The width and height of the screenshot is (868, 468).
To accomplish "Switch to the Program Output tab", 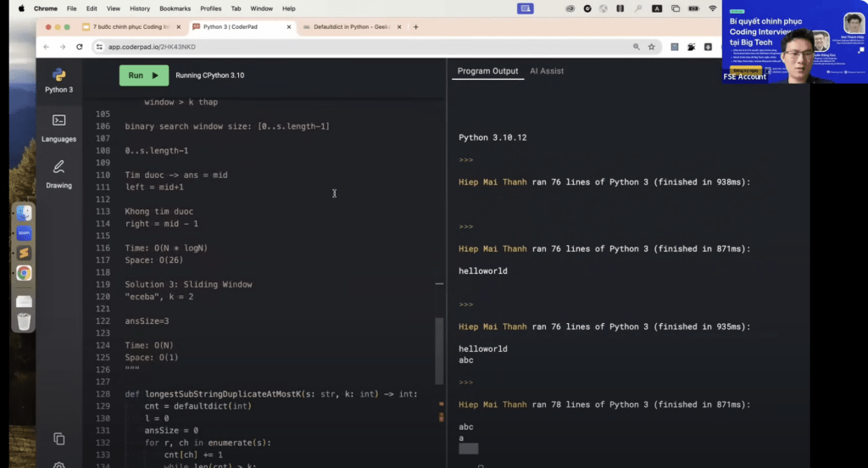I will pos(487,71).
